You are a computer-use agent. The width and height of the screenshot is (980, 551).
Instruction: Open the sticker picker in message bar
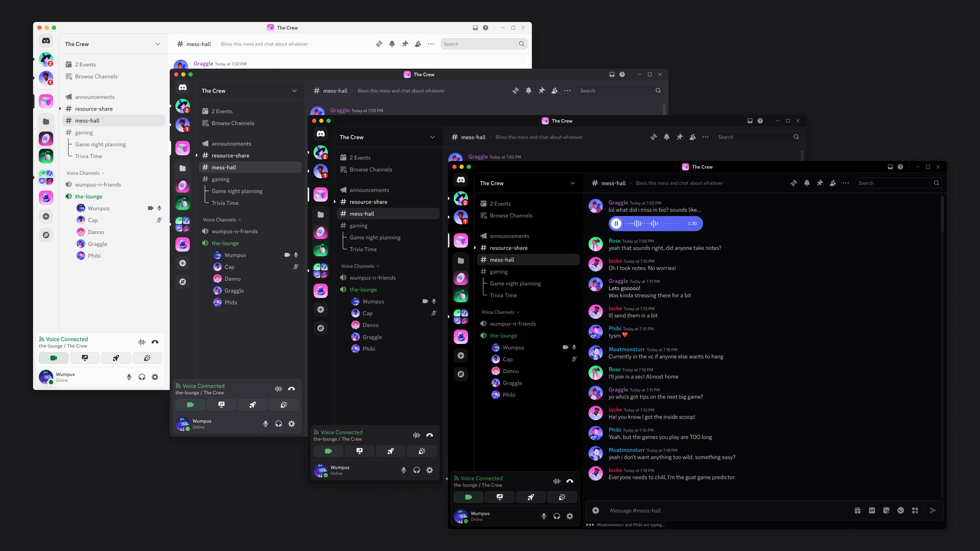[887, 511]
